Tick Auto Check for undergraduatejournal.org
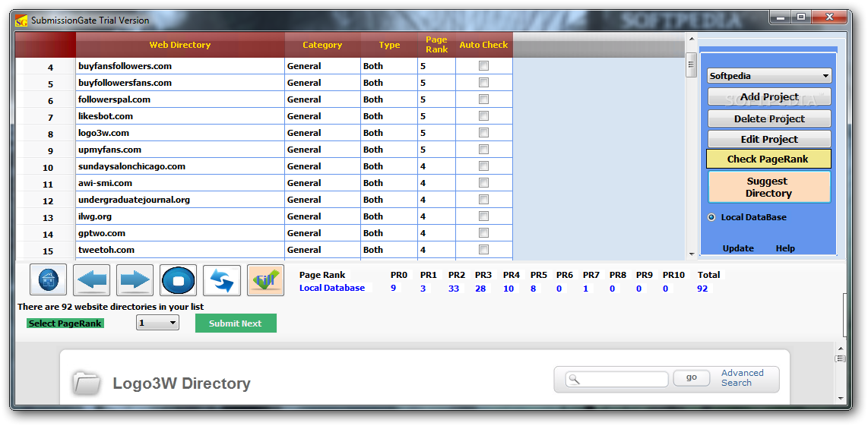868x426 pixels. click(484, 199)
